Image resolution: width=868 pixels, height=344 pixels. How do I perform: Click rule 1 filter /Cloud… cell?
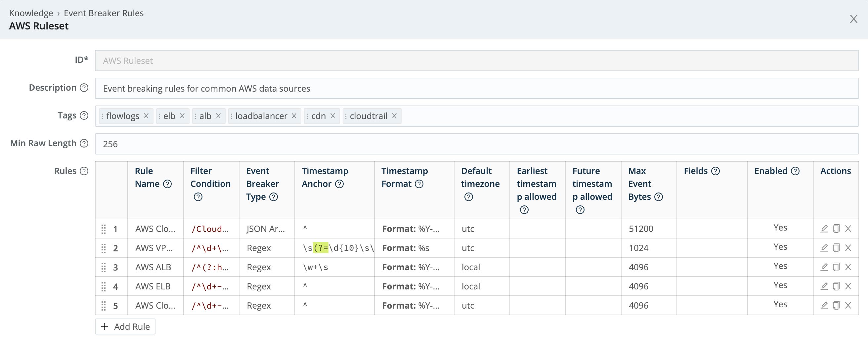tap(211, 229)
